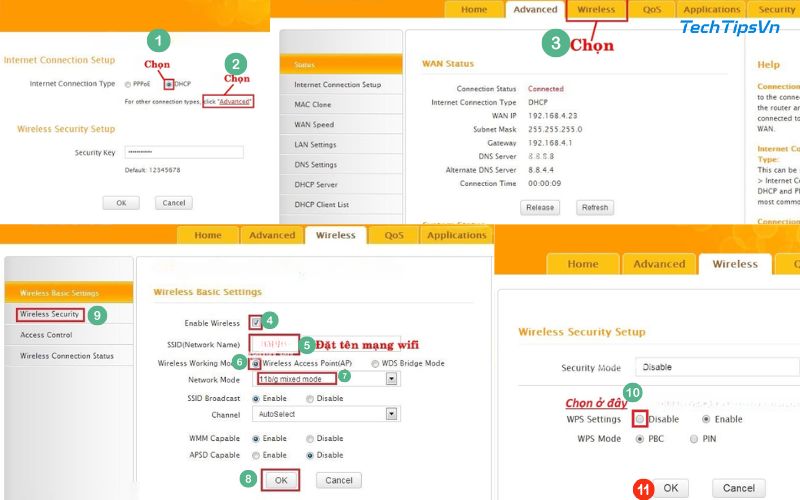
Task: Click the Advanced link for other connection types
Action: tap(235, 102)
